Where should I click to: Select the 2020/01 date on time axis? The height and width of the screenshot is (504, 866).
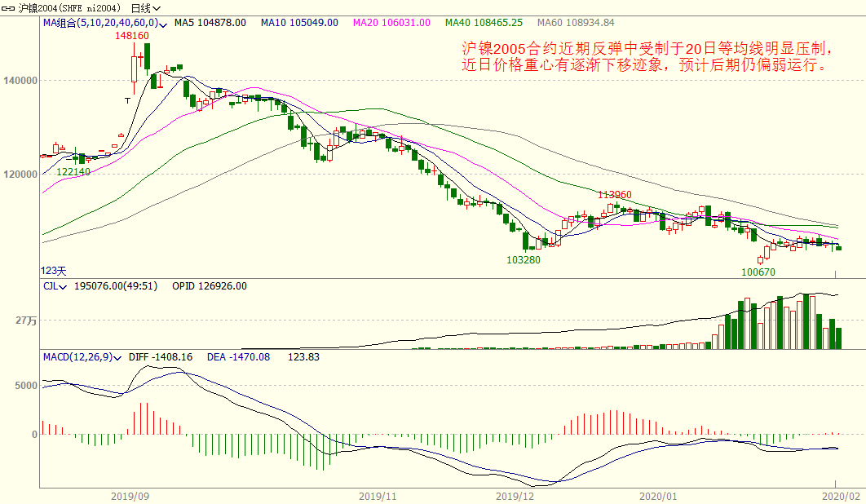pyautogui.click(x=658, y=495)
